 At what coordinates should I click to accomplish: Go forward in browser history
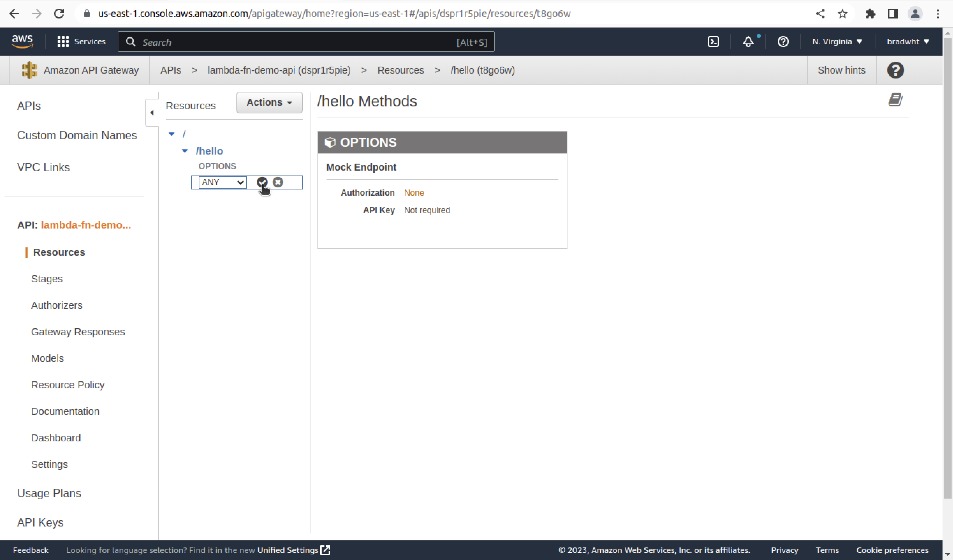(37, 14)
